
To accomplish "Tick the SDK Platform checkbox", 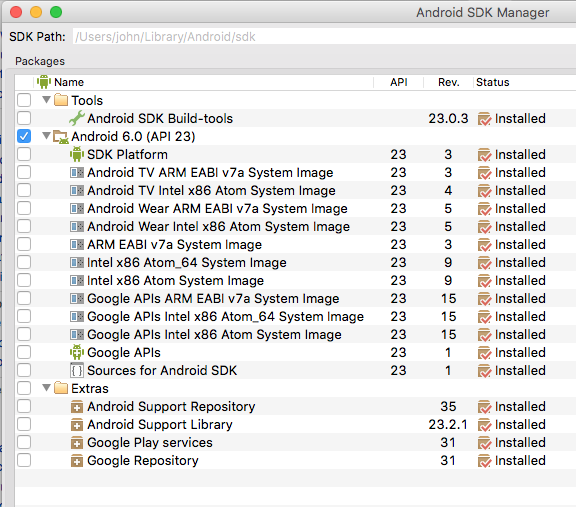I will [x=24, y=154].
